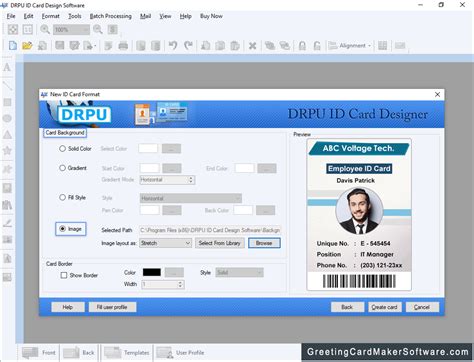Open the Fill Style Horizontal dropdown
This screenshot has width=474, height=362.
(191, 198)
